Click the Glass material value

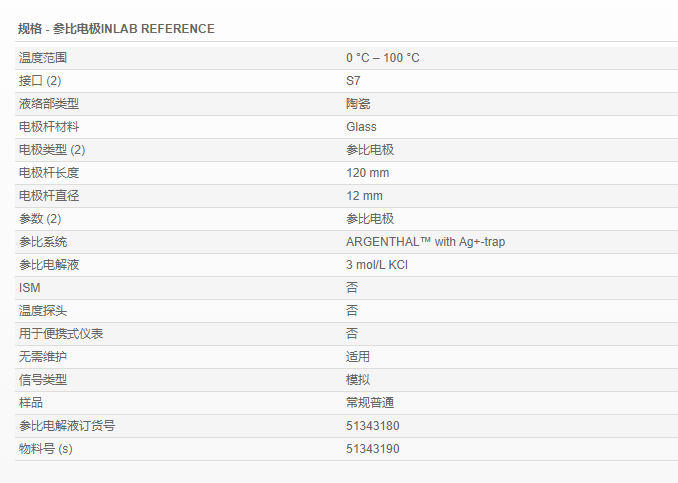click(x=361, y=127)
